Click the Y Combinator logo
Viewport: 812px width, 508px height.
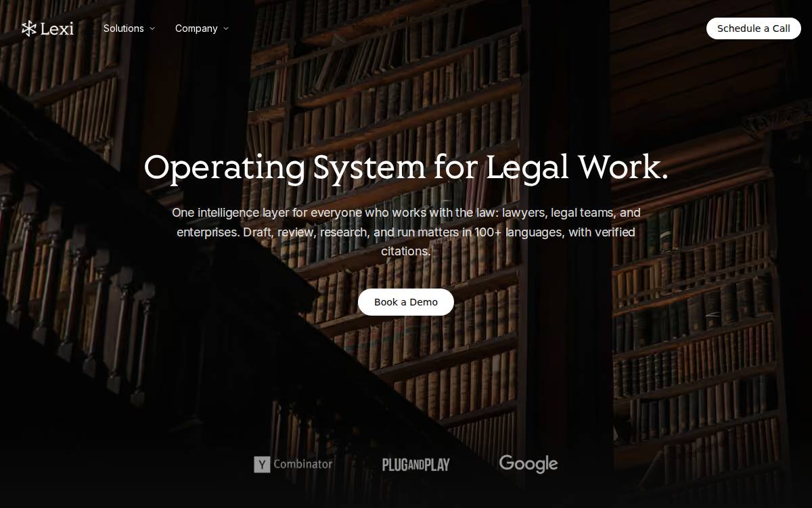pyautogui.click(x=293, y=464)
